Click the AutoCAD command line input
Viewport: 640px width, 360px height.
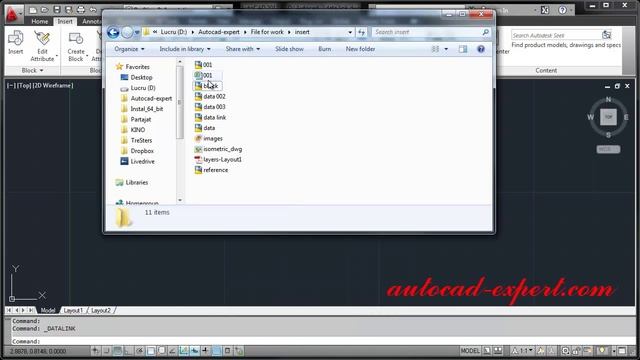(322, 341)
